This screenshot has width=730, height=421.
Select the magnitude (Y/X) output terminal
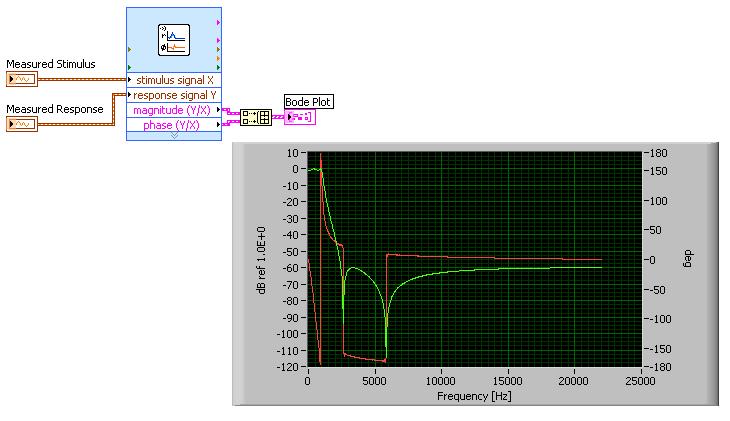[x=175, y=110]
